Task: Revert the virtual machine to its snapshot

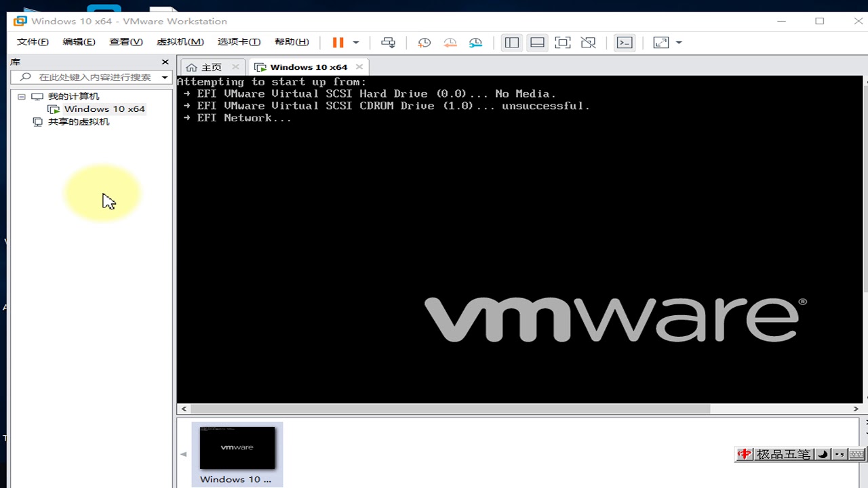Action: click(x=450, y=43)
